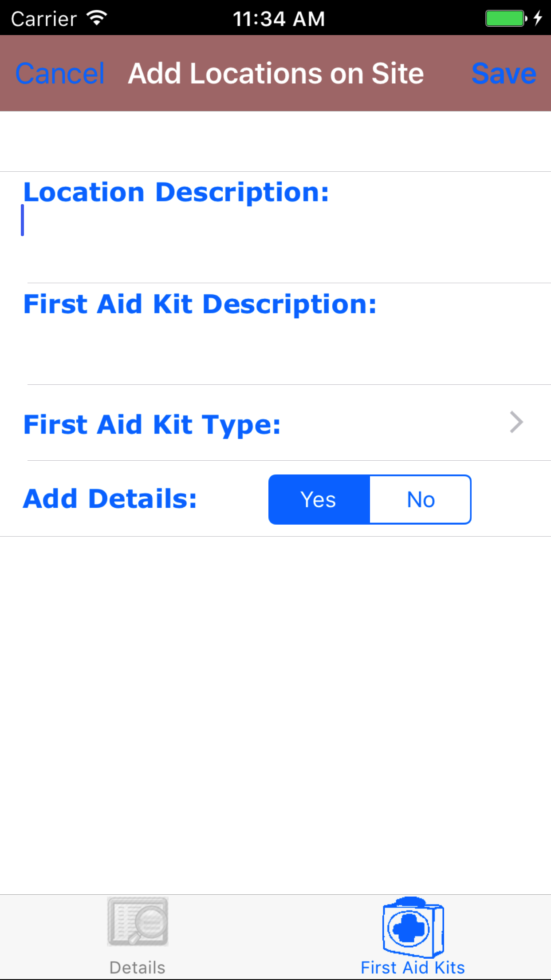
Task: Cancel adding the location
Action: (x=60, y=73)
